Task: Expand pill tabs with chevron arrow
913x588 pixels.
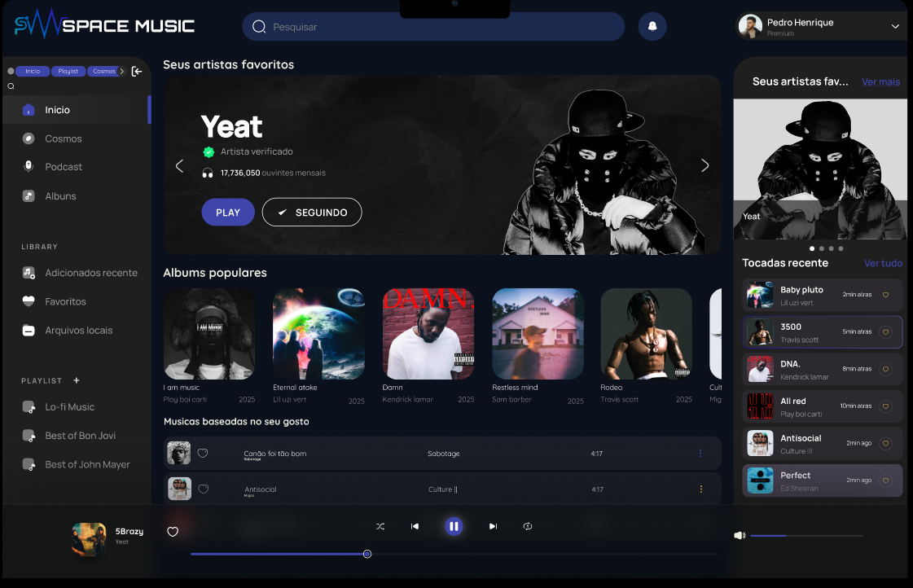Action: point(121,71)
